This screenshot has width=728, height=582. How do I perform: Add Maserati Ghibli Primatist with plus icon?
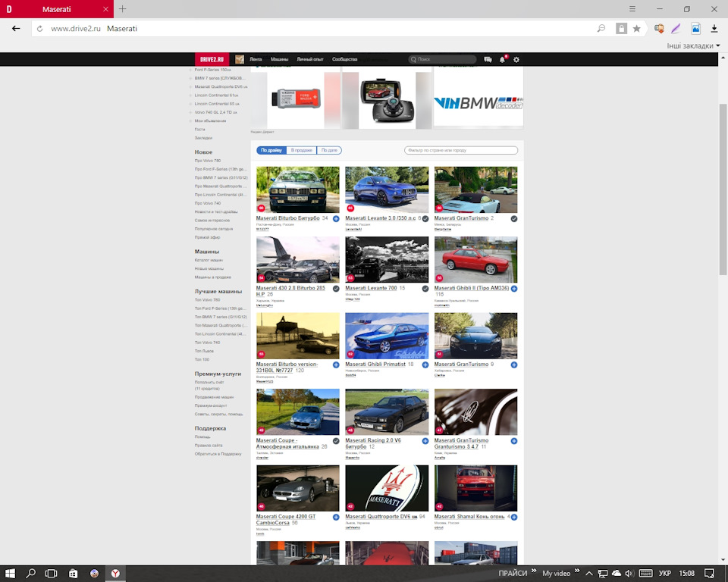(425, 365)
